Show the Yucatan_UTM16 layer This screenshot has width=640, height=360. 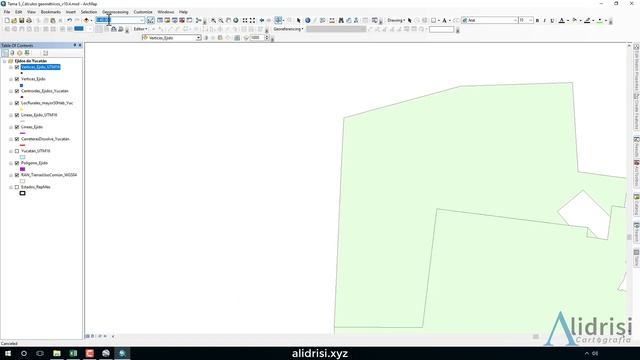click(17, 151)
